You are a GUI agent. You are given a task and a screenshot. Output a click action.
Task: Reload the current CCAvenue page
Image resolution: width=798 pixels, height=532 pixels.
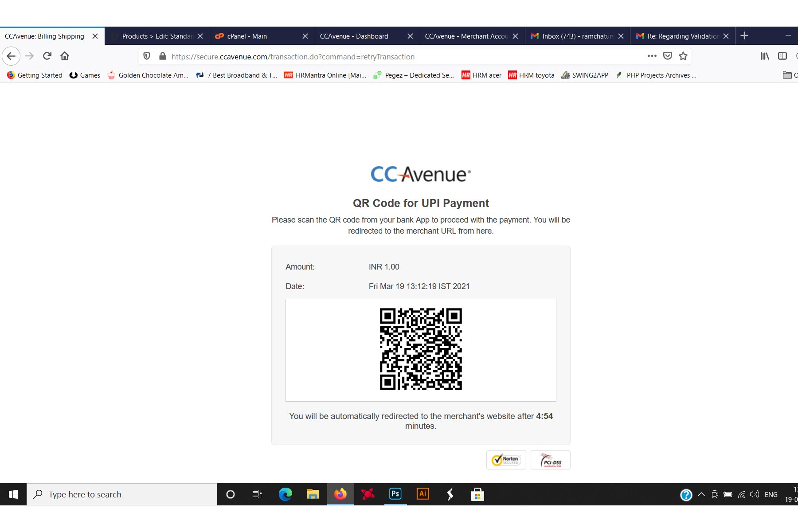47,56
